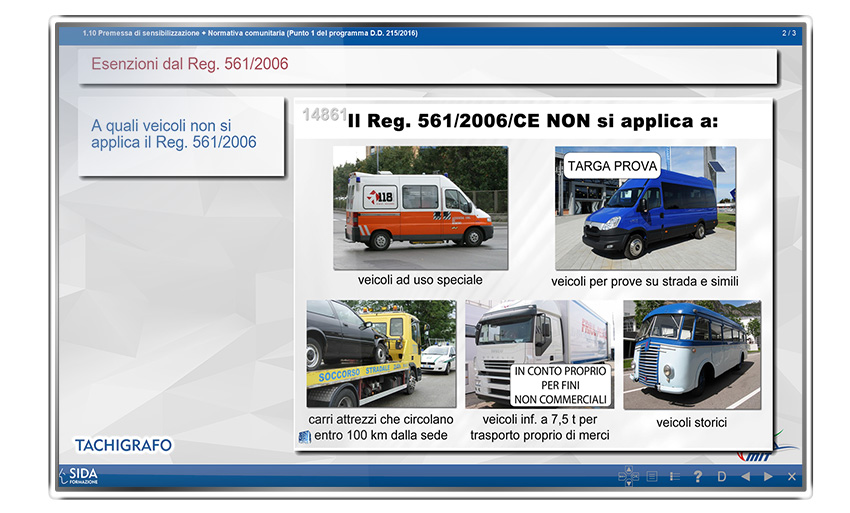850x513 pixels.
Task: Select the blue TARGA PROVA van image
Action: point(645,208)
